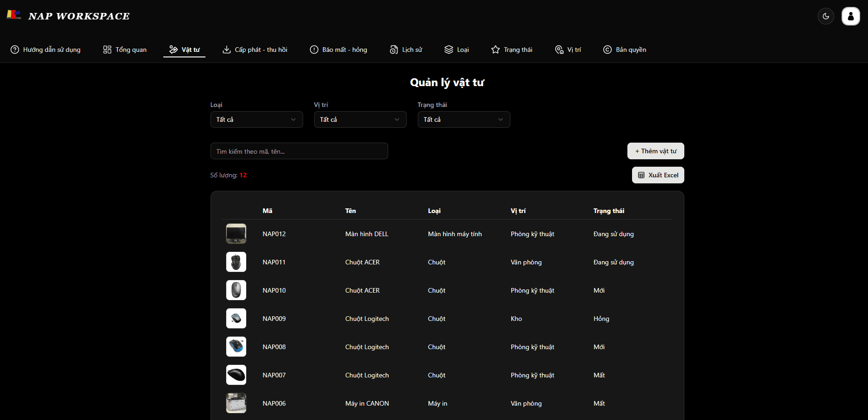868x420 pixels.
Task: Expand the Trạng thái filter dropdown
Action: coord(464,119)
